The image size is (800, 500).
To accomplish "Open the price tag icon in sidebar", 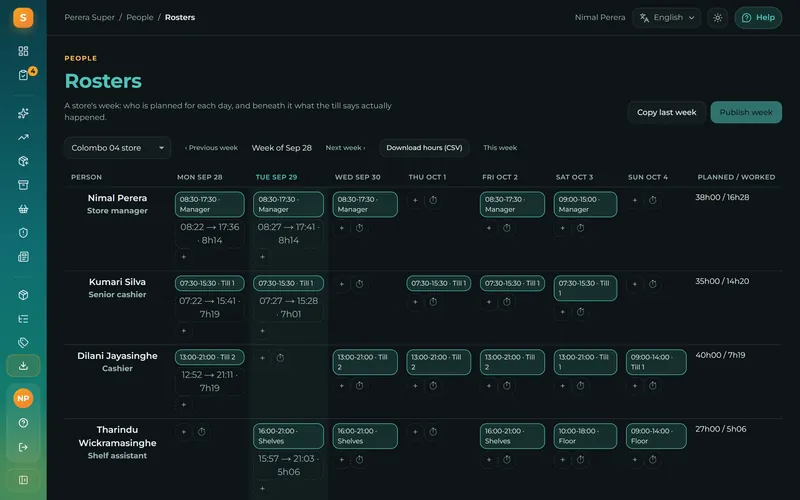I will coord(23,342).
